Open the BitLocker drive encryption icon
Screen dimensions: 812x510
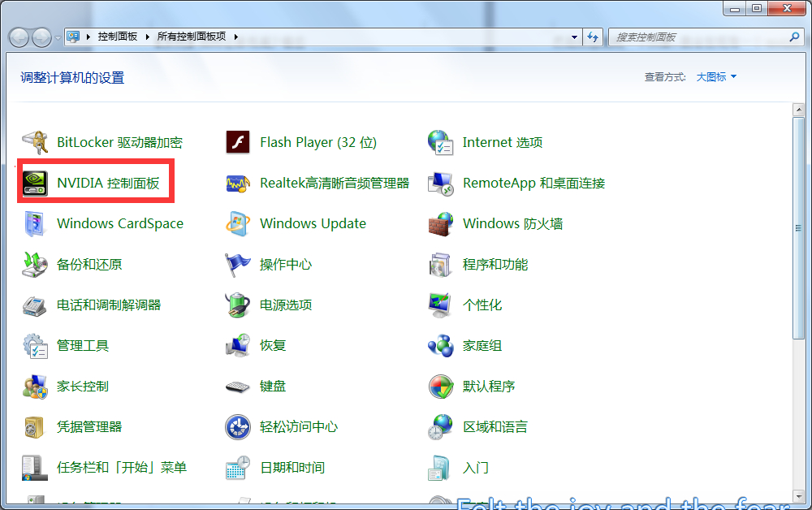(35, 142)
